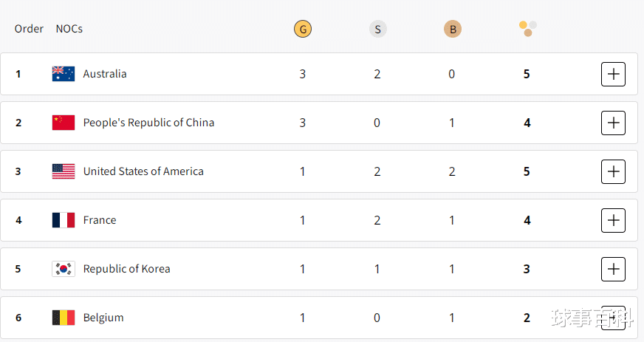
Task: Expand United States of America details
Action: (x=613, y=171)
